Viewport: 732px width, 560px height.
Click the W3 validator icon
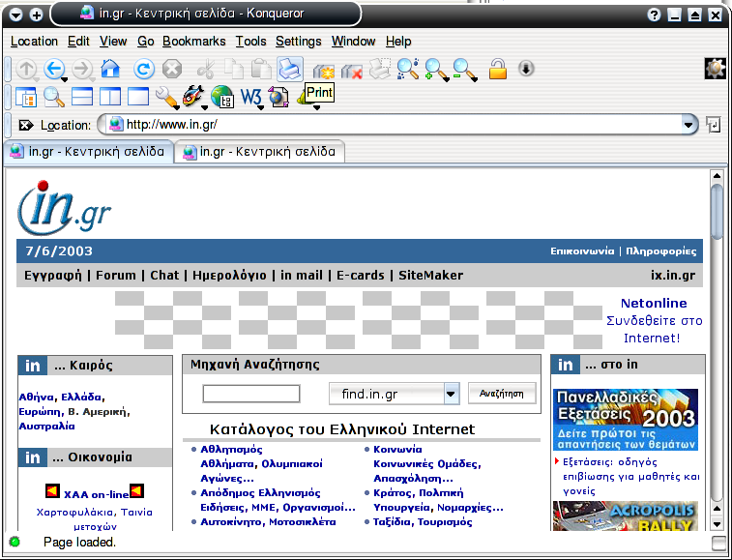coord(250,97)
